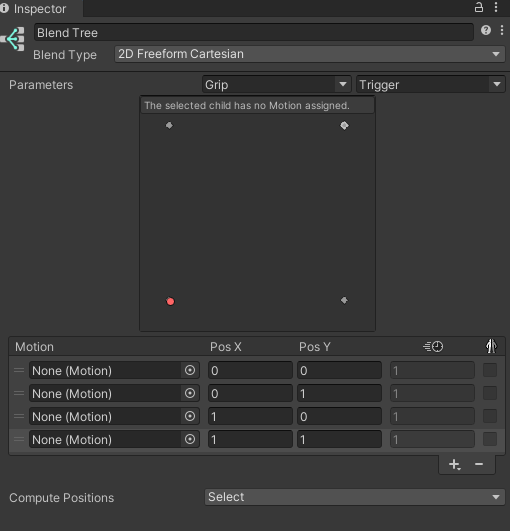Open the Blend Type dropdown
Screen dimensions: 510x531
pyautogui.click(x=310, y=54)
